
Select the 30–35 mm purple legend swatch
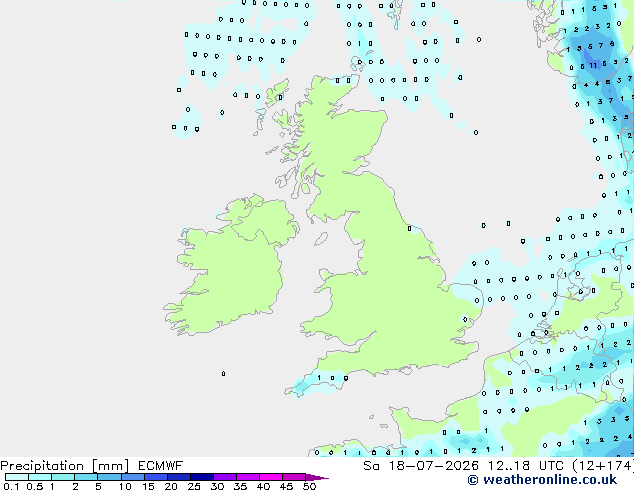coord(224,477)
